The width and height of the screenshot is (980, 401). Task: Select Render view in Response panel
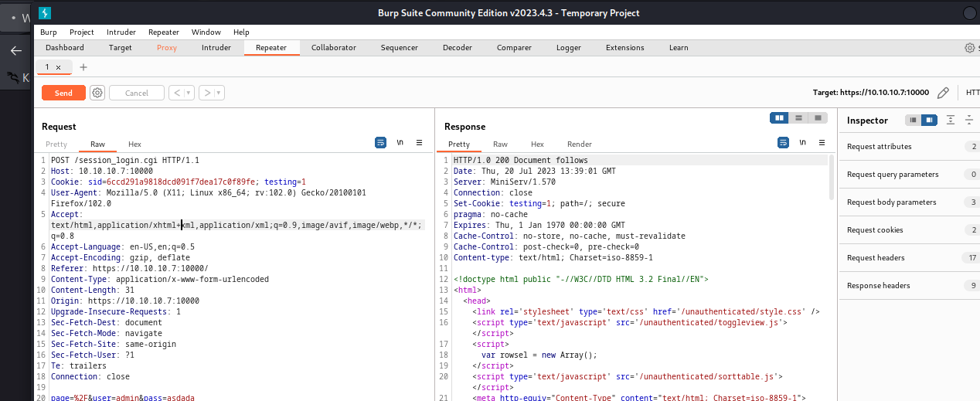580,144
